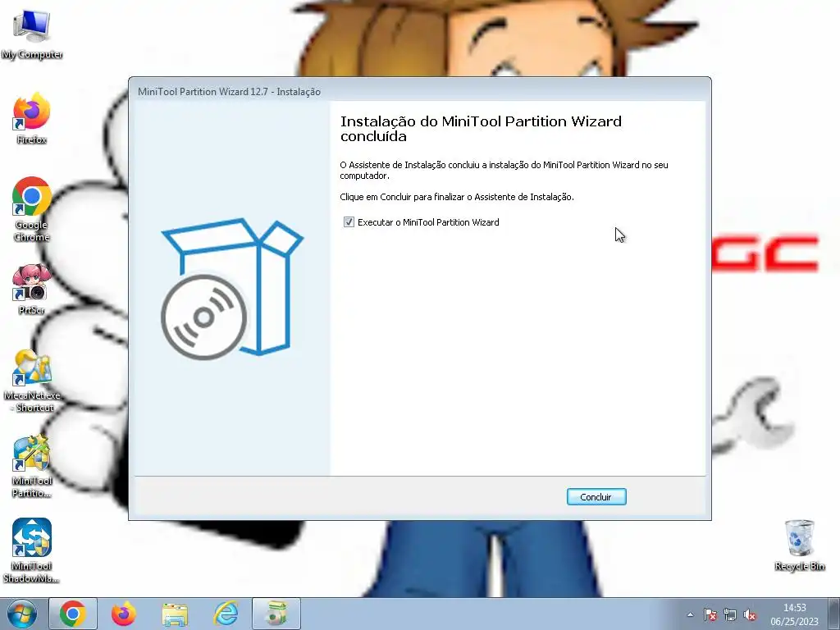Open Internet Explorer from the taskbar
Screen dimensions: 840x630
pyautogui.click(x=226, y=614)
